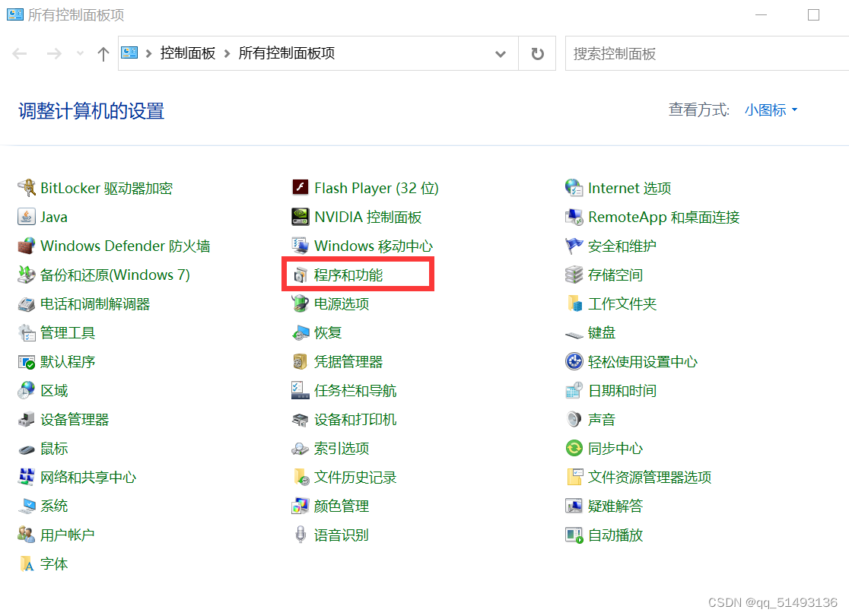The height and width of the screenshot is (616, 849).
Task: Open the 用户帐户 link
Action: click(x=67, y=535)
